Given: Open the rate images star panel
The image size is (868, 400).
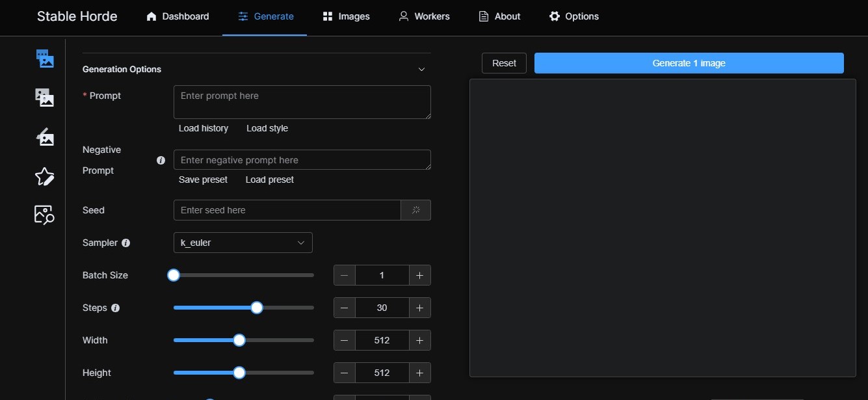Looking at the screenshot, I should point(44,176).
